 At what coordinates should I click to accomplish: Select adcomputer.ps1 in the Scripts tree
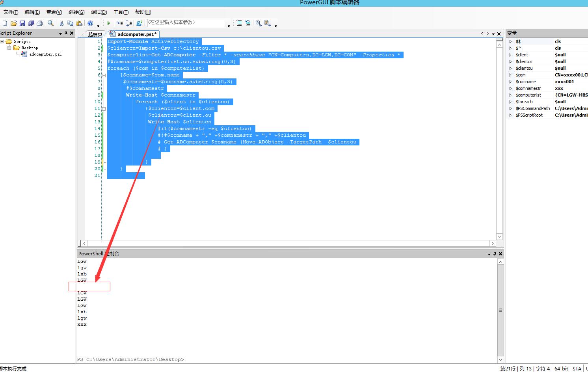click(45, 54)
